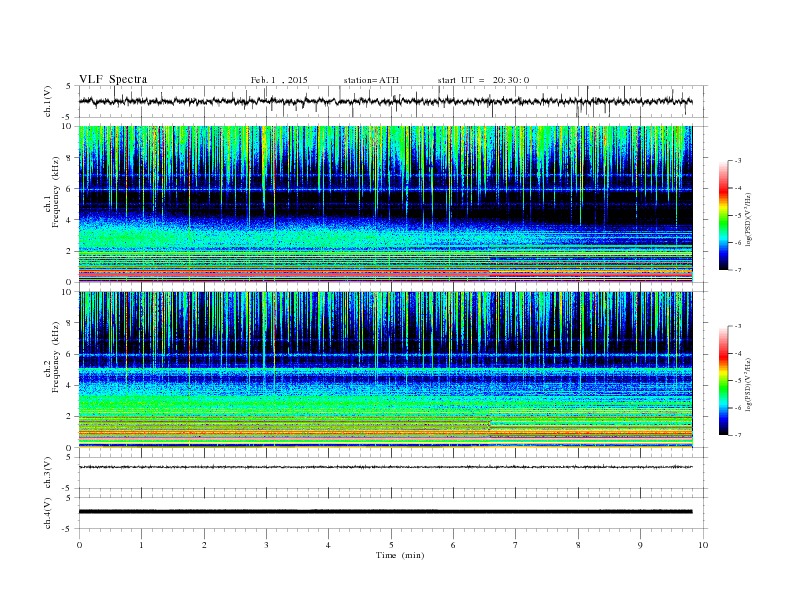Click the "station=ATH" header label
Screen dimensions: 792x612
click(x=371, y=80)
